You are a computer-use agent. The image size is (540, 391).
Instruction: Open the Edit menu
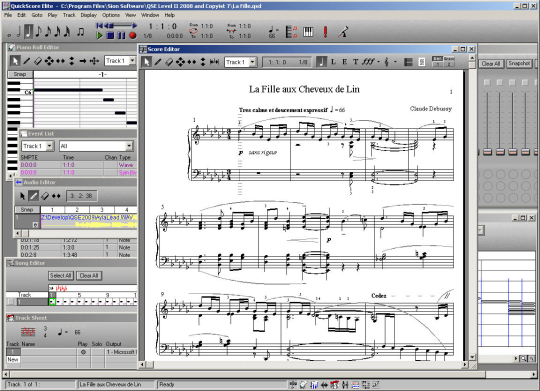22,15
